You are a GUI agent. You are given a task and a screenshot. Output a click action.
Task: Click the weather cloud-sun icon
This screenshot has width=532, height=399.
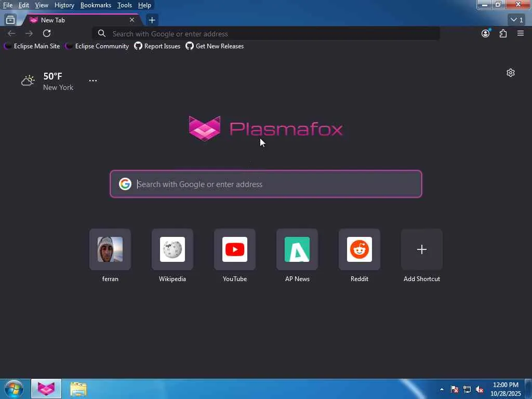28,81
